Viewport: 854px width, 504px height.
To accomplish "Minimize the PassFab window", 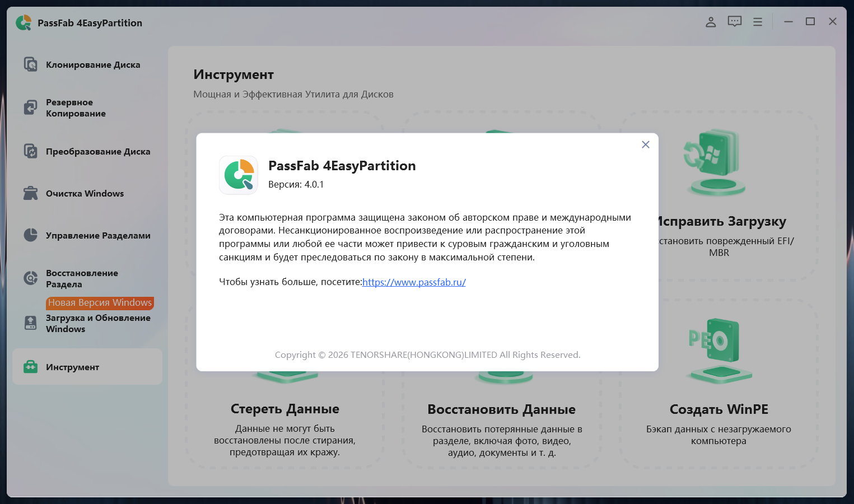I will pos(788,21).
